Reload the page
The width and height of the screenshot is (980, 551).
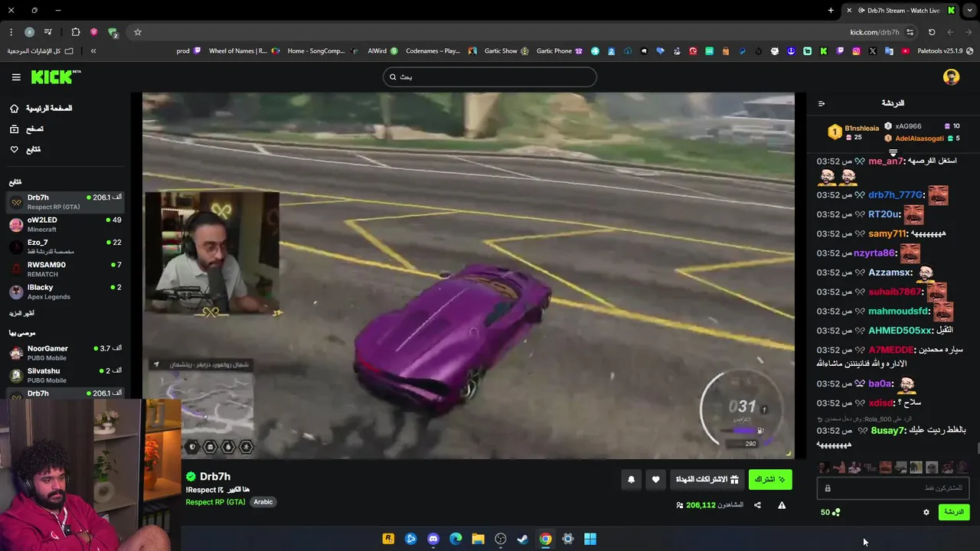click(932, 32)
